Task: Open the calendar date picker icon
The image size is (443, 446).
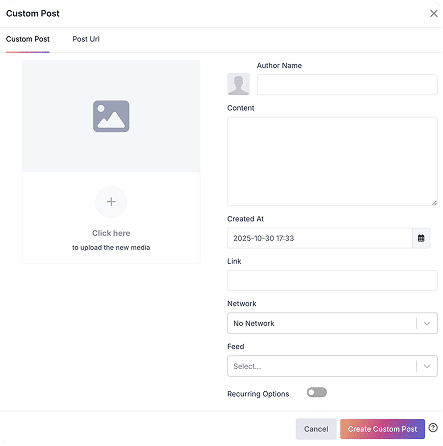Action: point(421,238)
